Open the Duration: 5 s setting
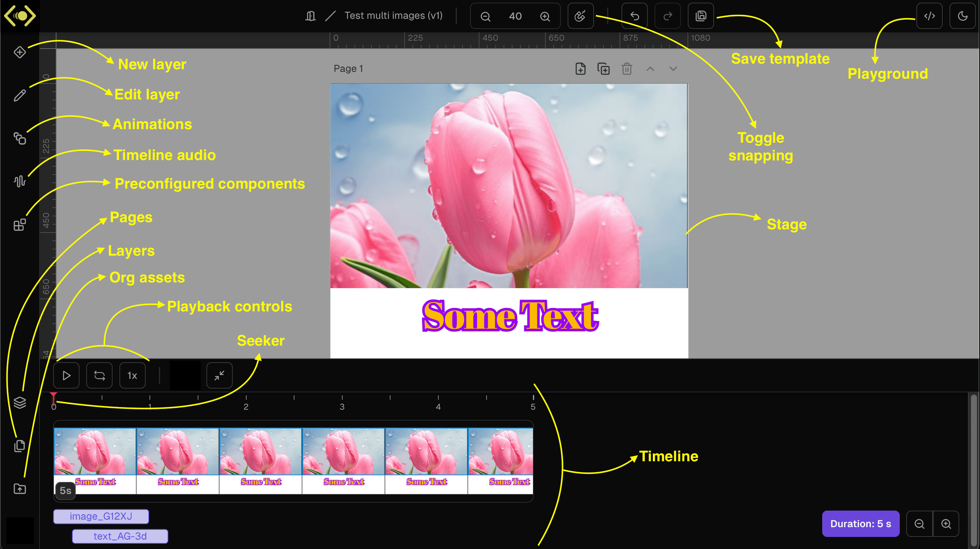 point(861,523)
